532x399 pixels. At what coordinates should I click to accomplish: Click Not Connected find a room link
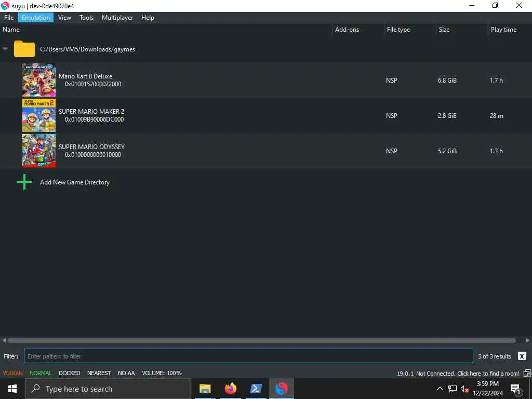click(x=468, y=374)
